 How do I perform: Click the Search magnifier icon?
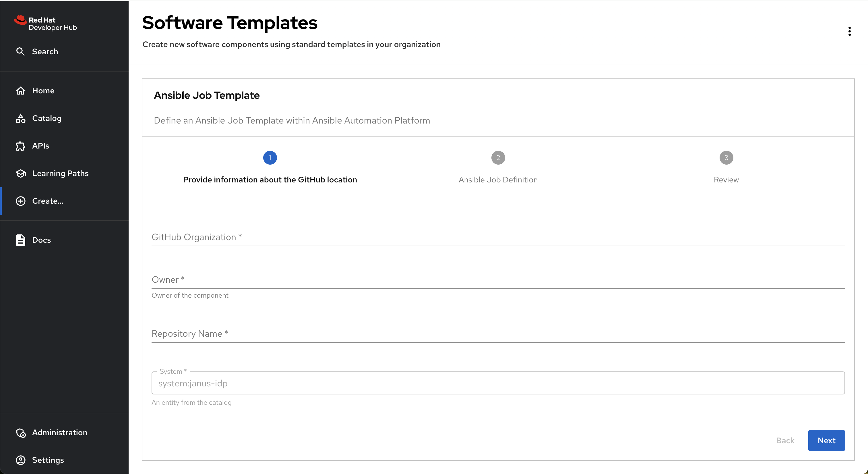click(21, 52)
